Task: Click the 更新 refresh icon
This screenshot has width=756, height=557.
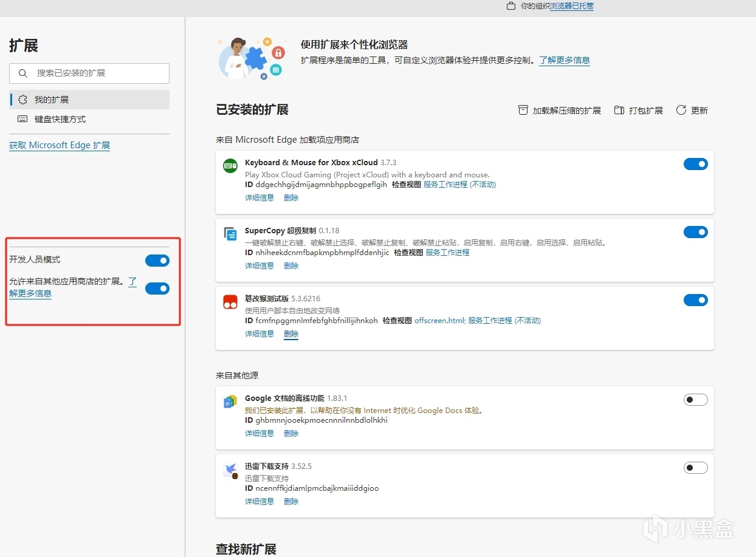Action: [681, 110]
